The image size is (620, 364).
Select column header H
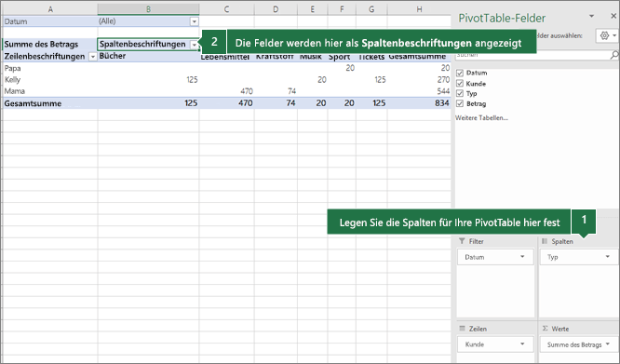(x=419, y=9)
